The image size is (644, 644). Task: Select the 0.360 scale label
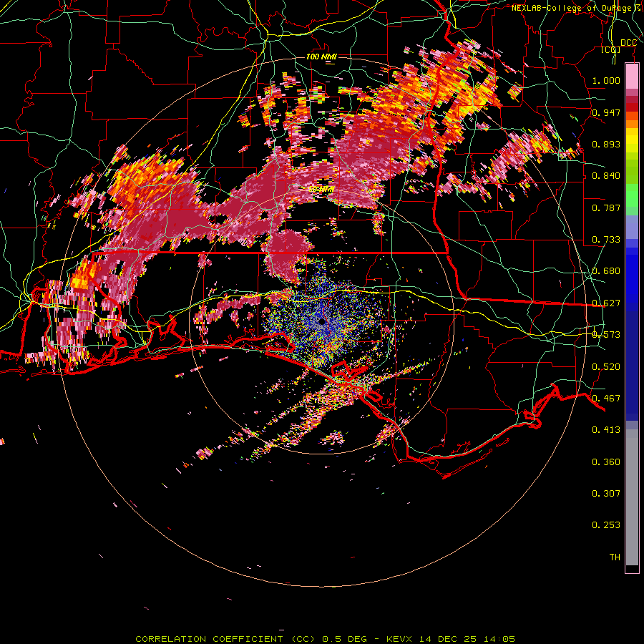pyautogui.click(x=606, y=462)
